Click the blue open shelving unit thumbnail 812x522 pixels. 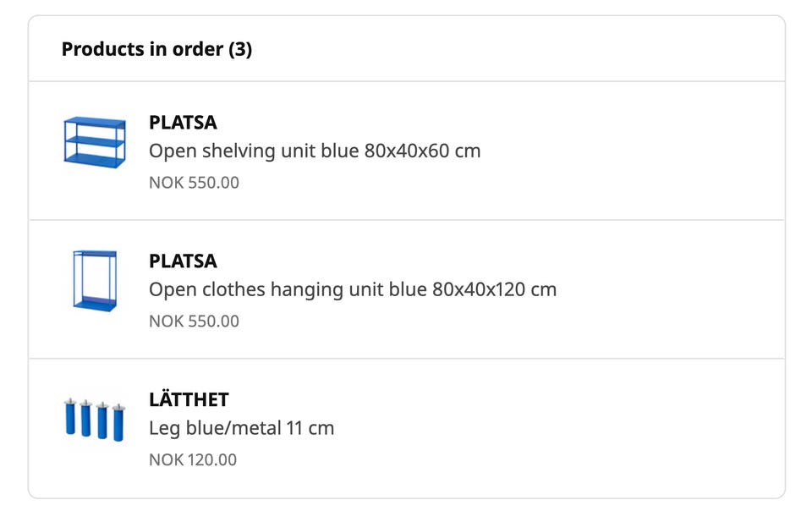click(94, 142)
